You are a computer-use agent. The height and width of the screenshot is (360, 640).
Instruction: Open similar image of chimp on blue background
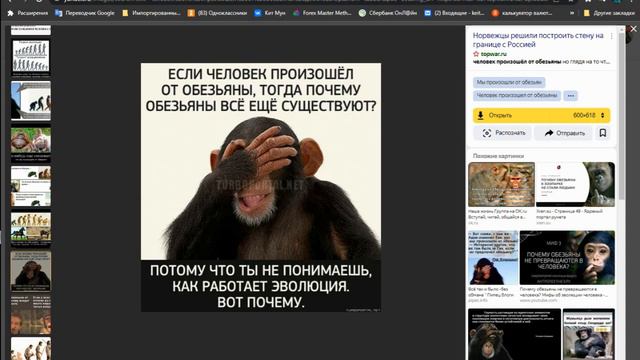493,258
